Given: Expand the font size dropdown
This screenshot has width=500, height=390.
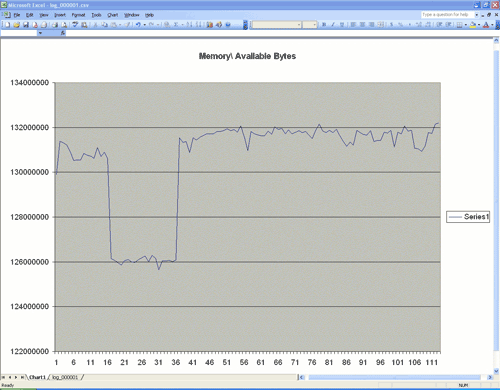Looking at the screenshot, I should (314, 25).
